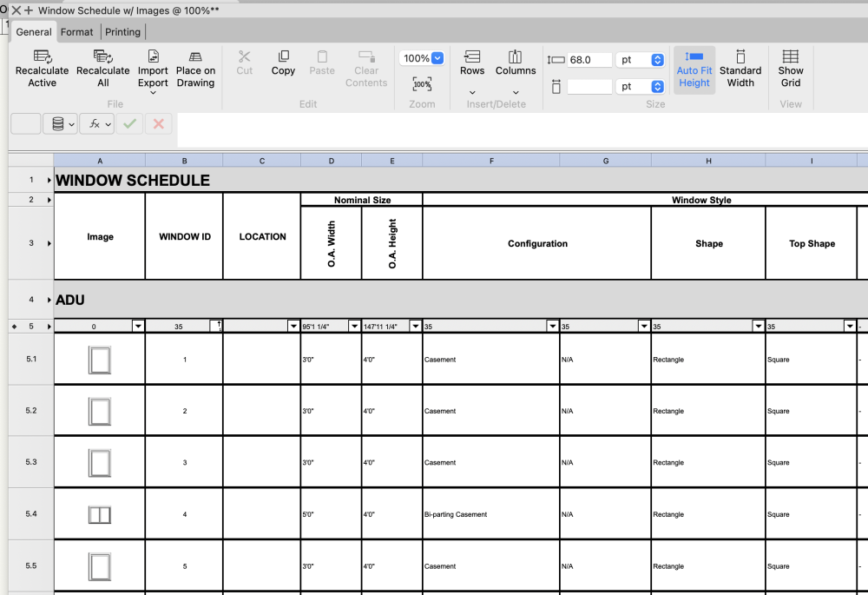Click the zoom to 100% icon
868x595 pixels.
(422, 84)
